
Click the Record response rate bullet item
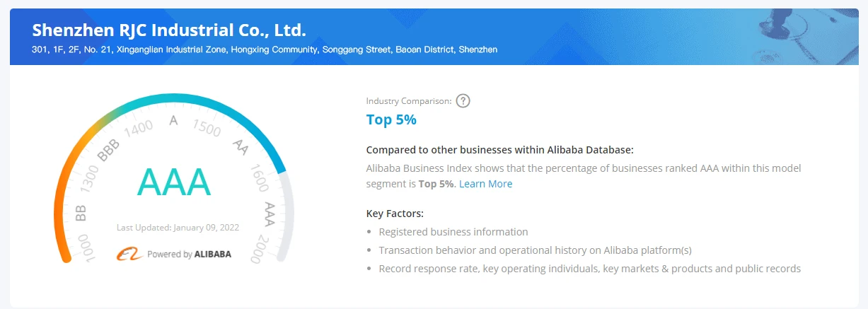point(589,269)
